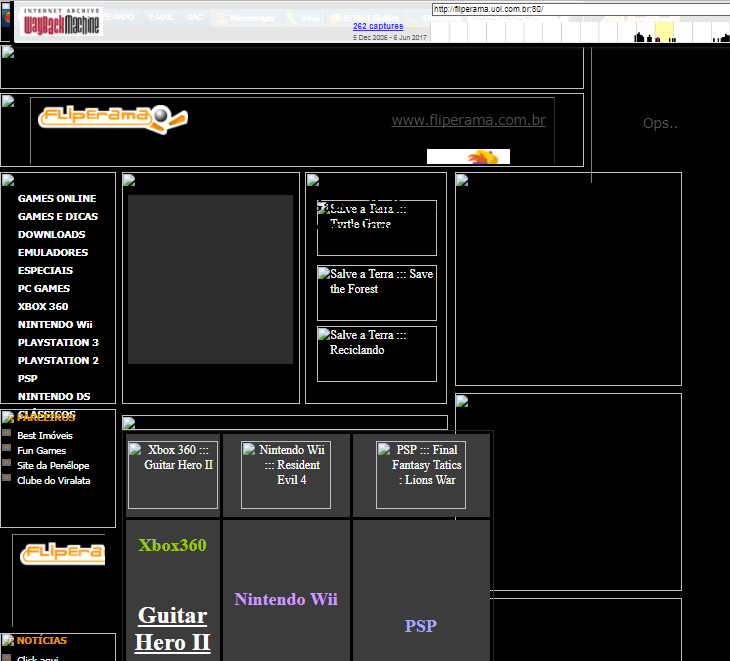Click the gray placeholder box in the center panel

pyautogui.click(x=210, y=279)
